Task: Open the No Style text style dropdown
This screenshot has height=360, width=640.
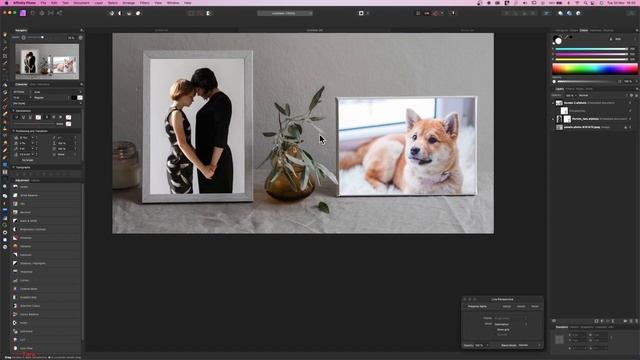Action: (47, 103)
